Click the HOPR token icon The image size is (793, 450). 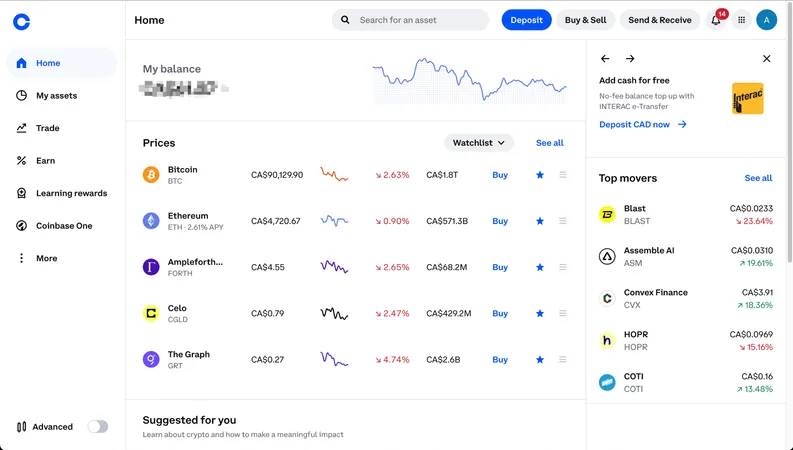point(607,341)
